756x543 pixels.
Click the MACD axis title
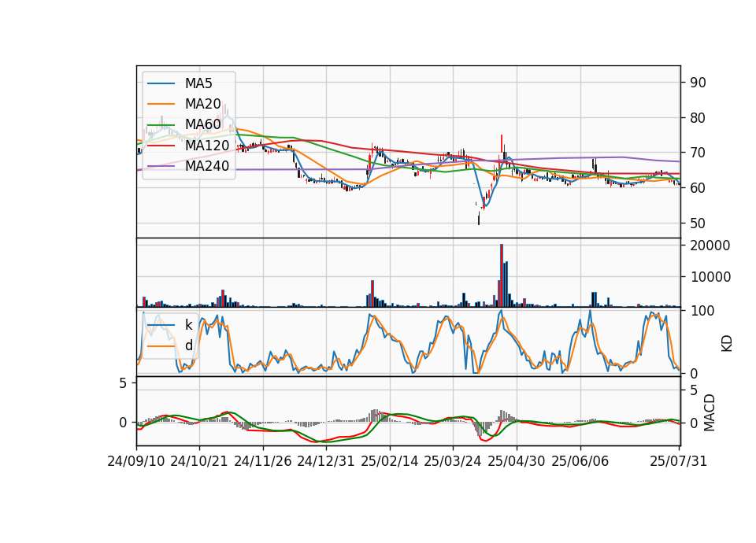point(709,413)
